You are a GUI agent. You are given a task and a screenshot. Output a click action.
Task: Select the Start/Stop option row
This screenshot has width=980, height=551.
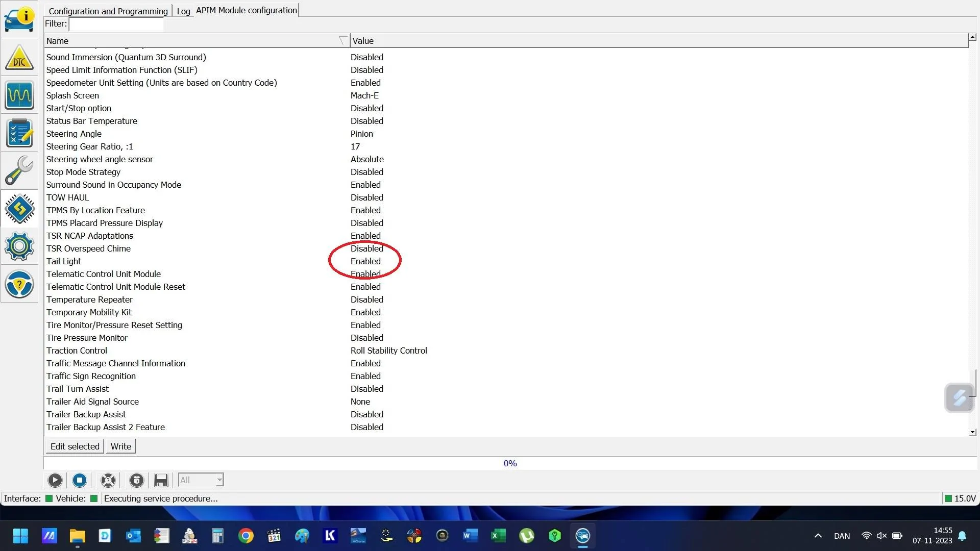pos(506,108)
